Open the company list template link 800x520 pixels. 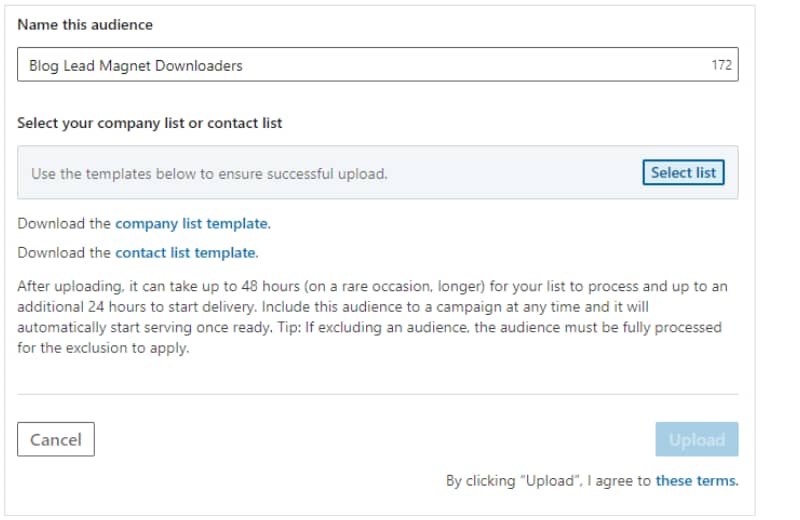(x=193, y=224)
